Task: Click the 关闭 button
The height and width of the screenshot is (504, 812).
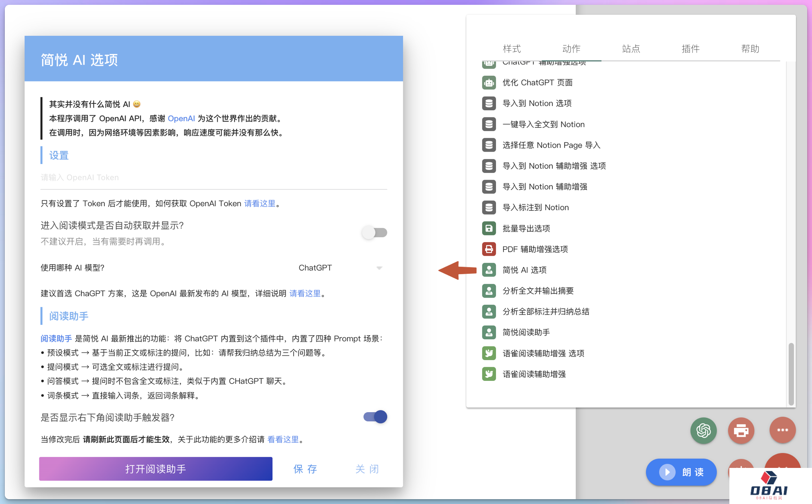Action: coord(367,469)
